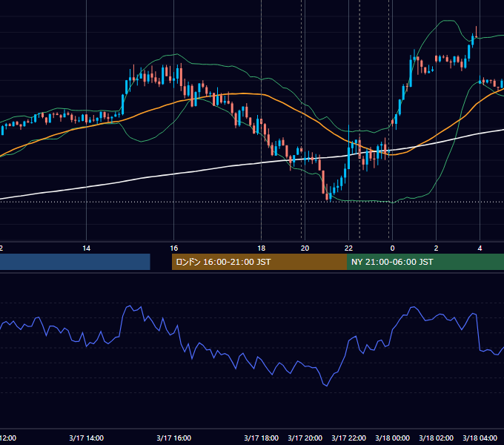This screenshot has width=504, height=445.
Task: Click the 3/17 14:00 time label
Action: click(87, 438)
